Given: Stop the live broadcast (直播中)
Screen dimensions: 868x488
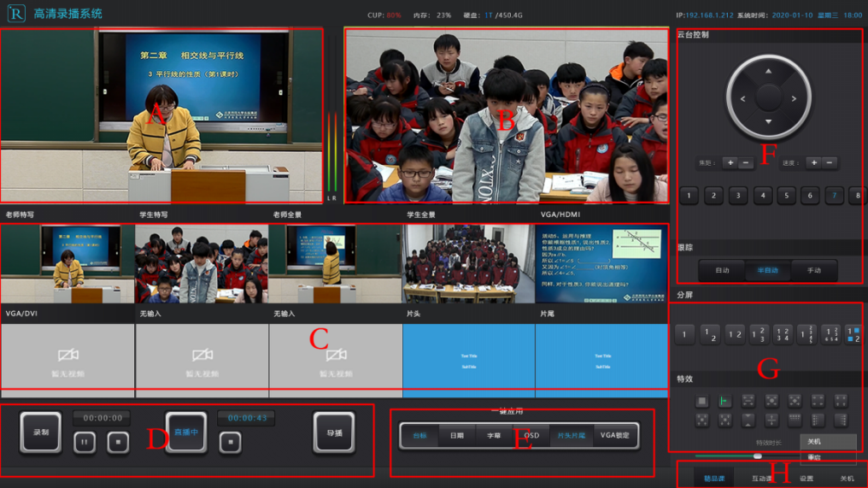Looking at the screenshot, I should (230, 442).
